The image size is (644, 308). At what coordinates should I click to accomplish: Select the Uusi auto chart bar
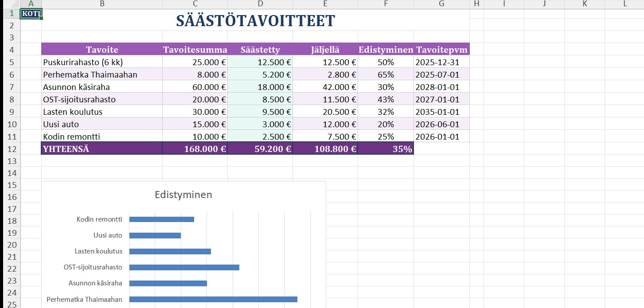coord(155,235)
